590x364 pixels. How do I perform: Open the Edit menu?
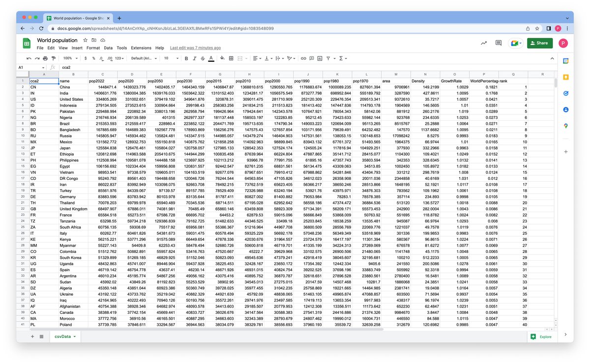[x=51, y=48]
